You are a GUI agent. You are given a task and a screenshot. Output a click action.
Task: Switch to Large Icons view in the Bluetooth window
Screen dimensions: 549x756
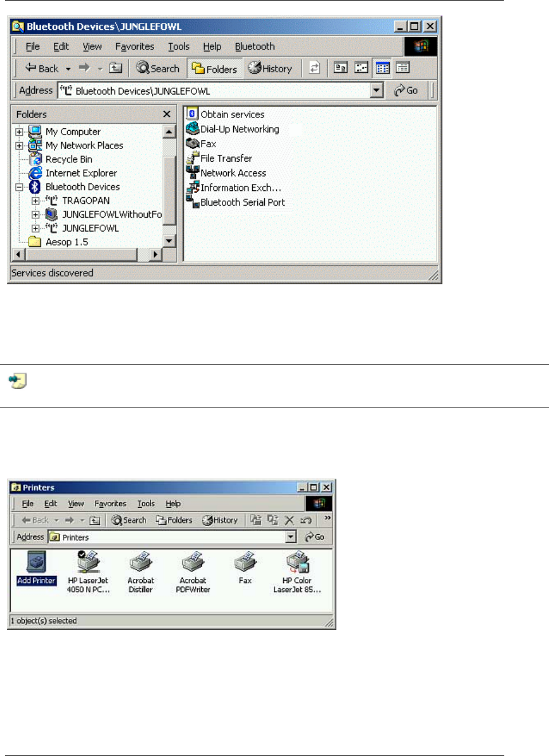[340, 68]
